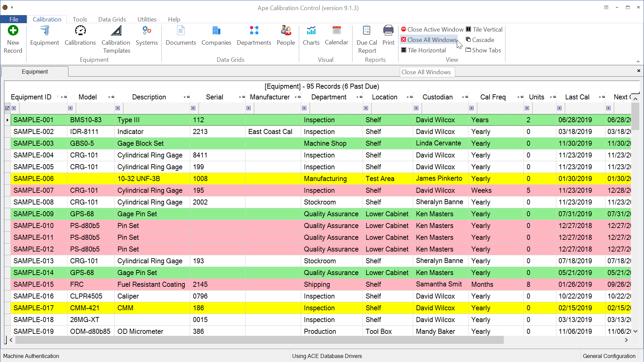
Task: Collapse the ribbon with the chevron arrow
Action: pyautogui.click(x=638, y=61)
